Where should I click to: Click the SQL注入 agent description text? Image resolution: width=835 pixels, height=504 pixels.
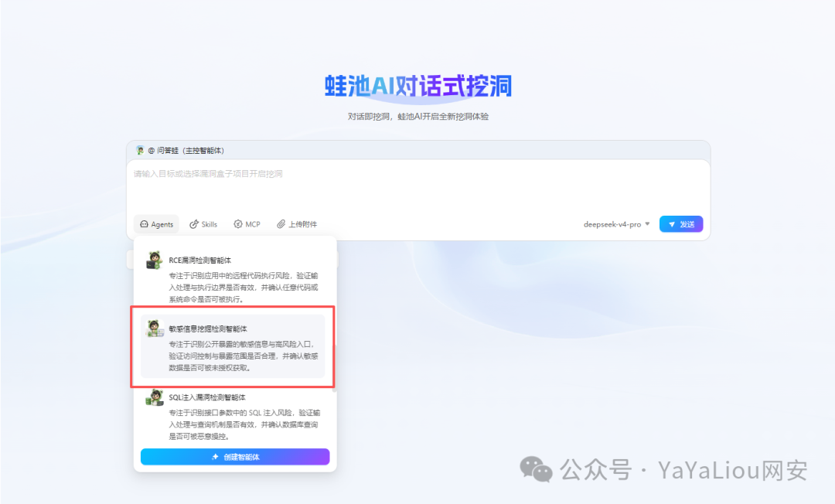pos(244,424)
